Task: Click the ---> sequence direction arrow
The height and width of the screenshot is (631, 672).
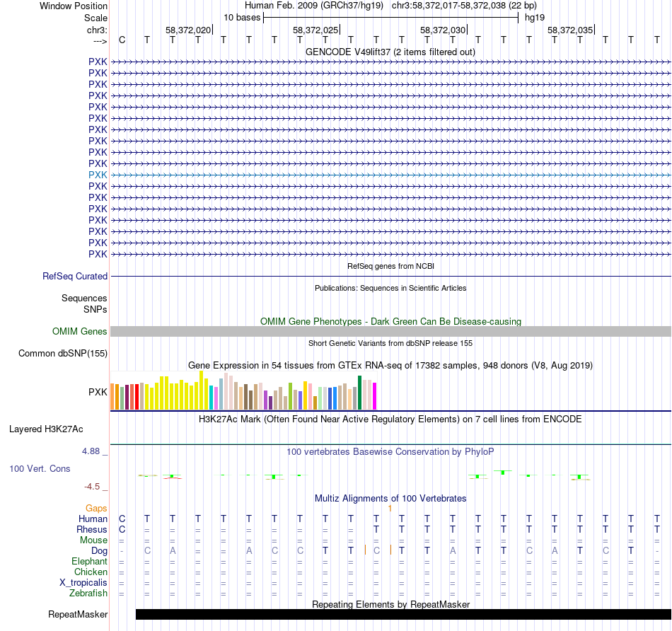Action: 100,41
